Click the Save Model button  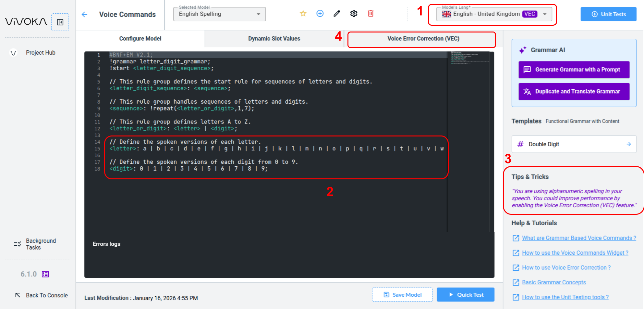402,295
